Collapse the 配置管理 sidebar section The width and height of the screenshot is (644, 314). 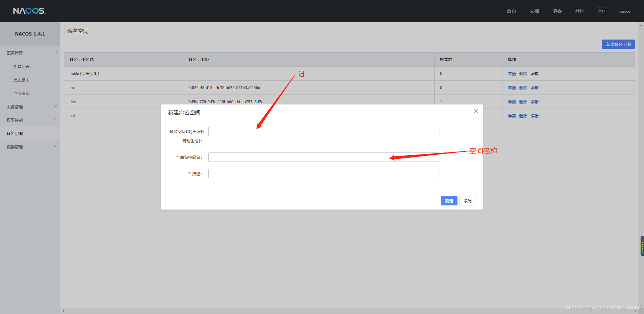tap(30, 53)
